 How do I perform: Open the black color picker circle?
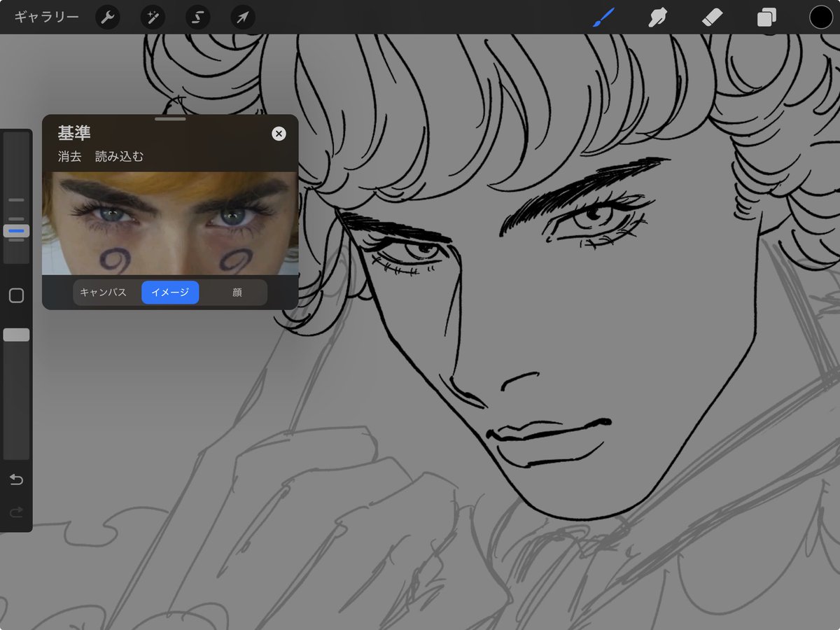[x=821, y=17]
